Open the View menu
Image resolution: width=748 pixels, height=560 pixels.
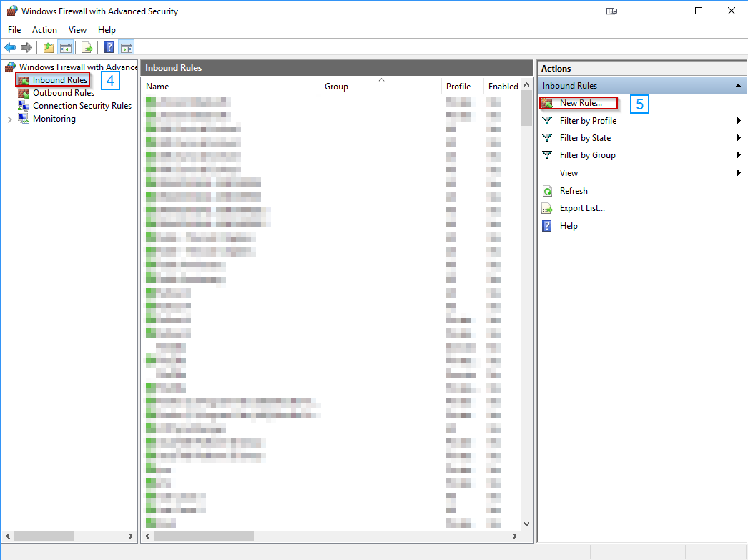pyautogui.click(x=77, y=29)
